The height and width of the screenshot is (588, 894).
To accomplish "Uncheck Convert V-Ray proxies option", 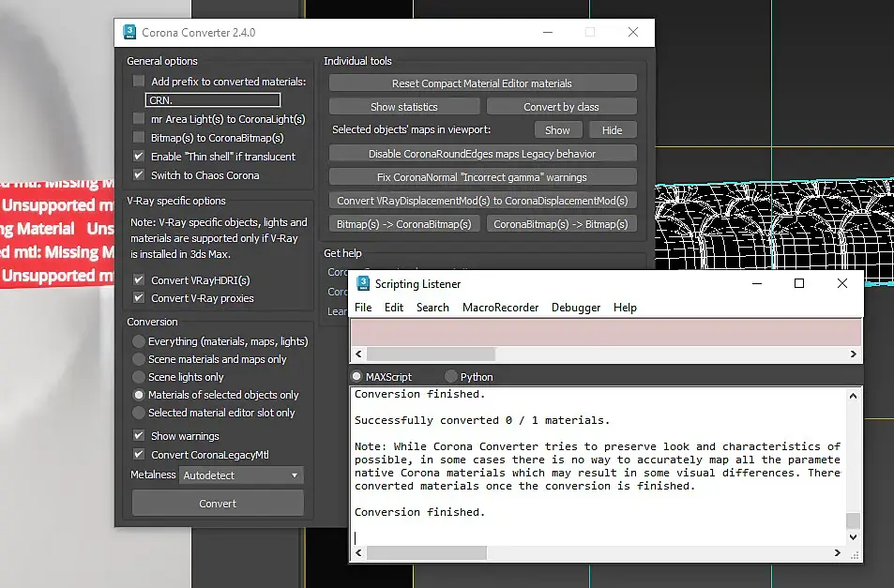I will [x=139, y=297].
